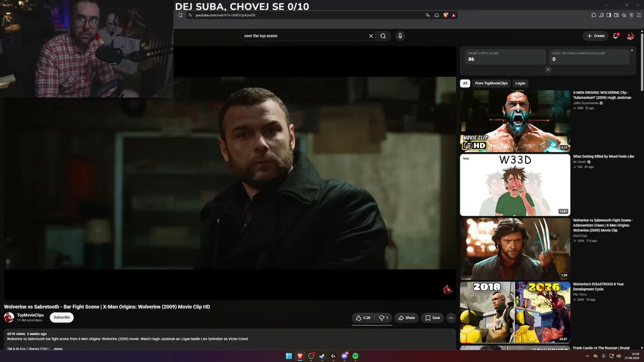This screenshot has height=362, width=644.
Task: Open YouTube notifications bell
Action: (615, 36)
